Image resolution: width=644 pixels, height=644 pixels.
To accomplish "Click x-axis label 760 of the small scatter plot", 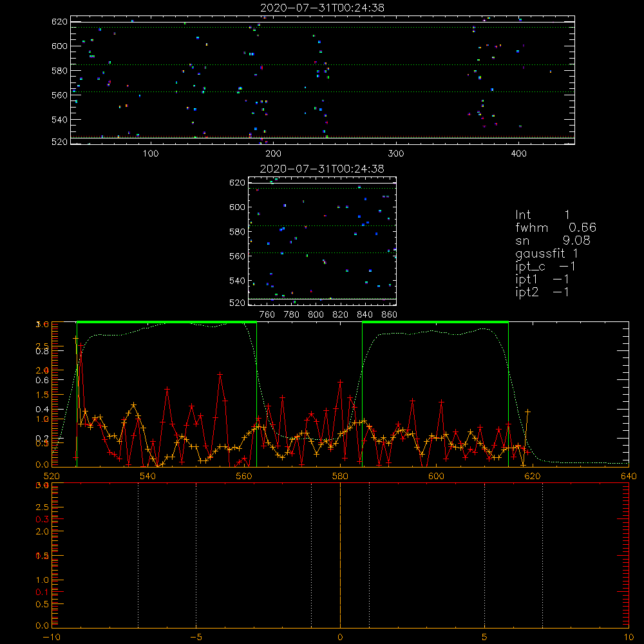I will click(267, 315).
